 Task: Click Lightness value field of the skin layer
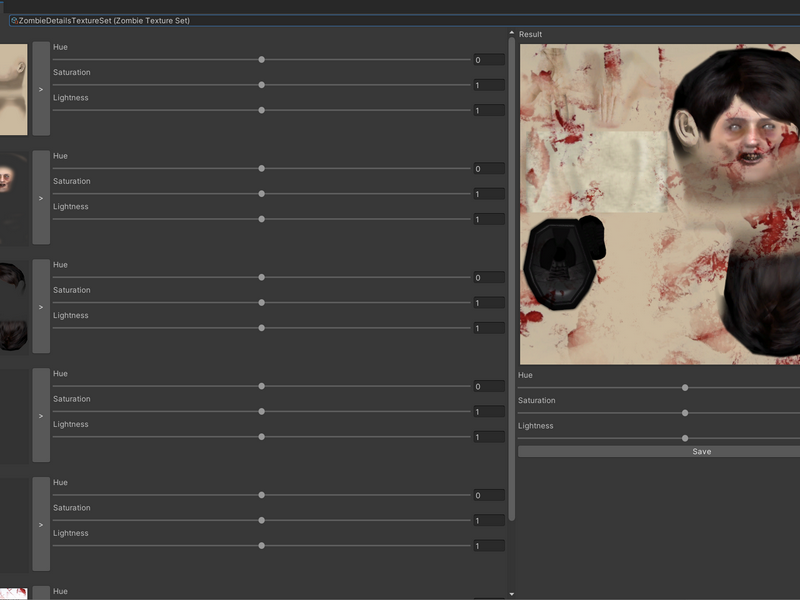489,110
